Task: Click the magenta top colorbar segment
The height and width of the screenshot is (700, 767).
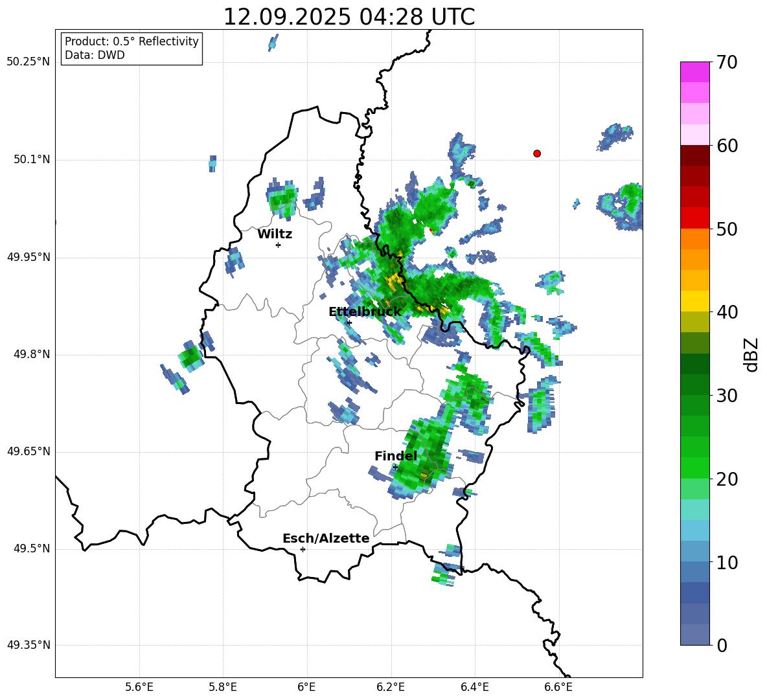Action: click(694, 73)
